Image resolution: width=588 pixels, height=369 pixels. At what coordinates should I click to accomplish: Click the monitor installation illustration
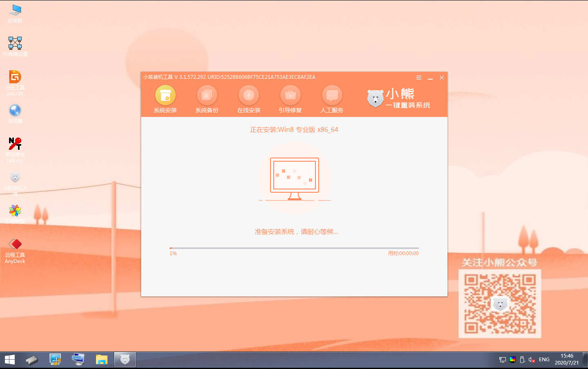pos(295,179)
